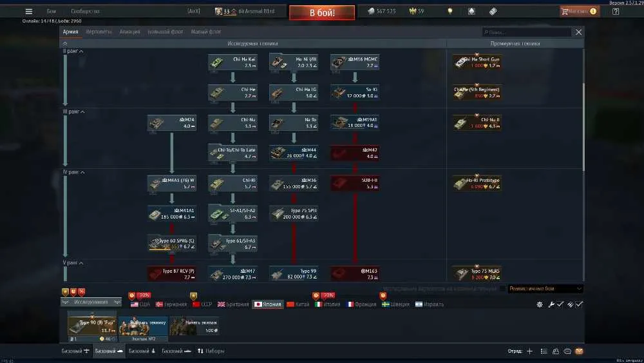Click the golden eagles balance icon
644x363 pixels.
(413, 12)
